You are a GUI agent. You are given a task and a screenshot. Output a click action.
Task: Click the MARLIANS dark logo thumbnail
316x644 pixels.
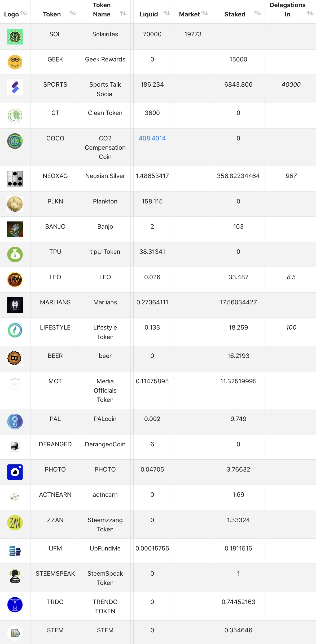[15, 305]
